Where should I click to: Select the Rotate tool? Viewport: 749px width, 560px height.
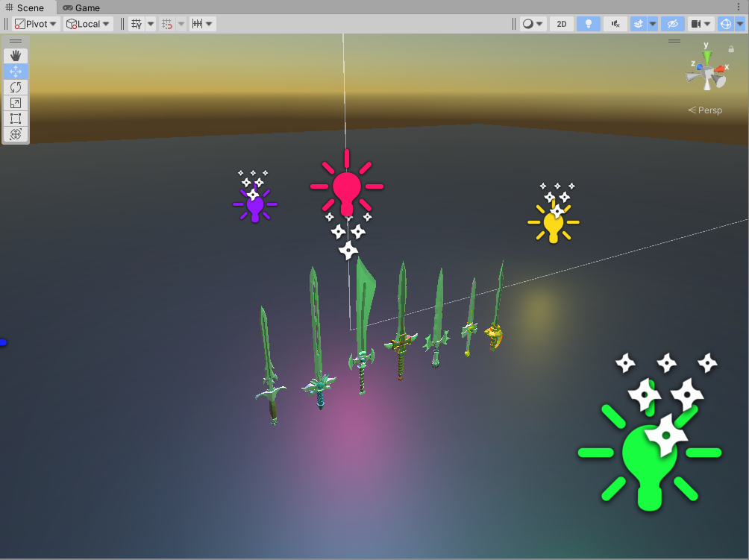tap(16, 87)
